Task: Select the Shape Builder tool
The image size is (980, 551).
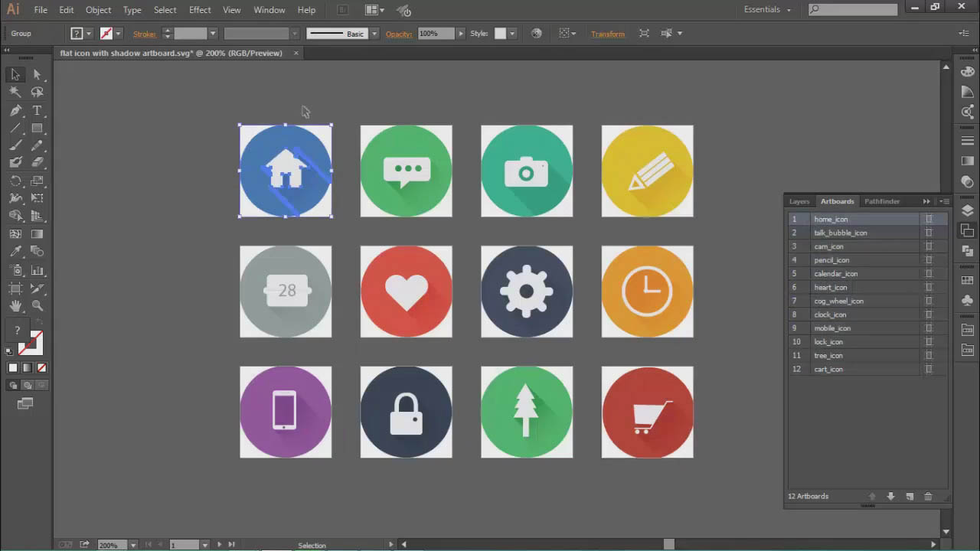Action: click(x=15, y=217)
